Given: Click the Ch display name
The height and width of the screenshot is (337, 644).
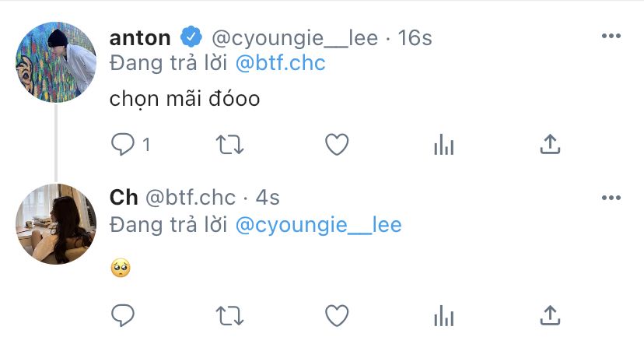Looking at the screenshot, I should pos(124,198).
